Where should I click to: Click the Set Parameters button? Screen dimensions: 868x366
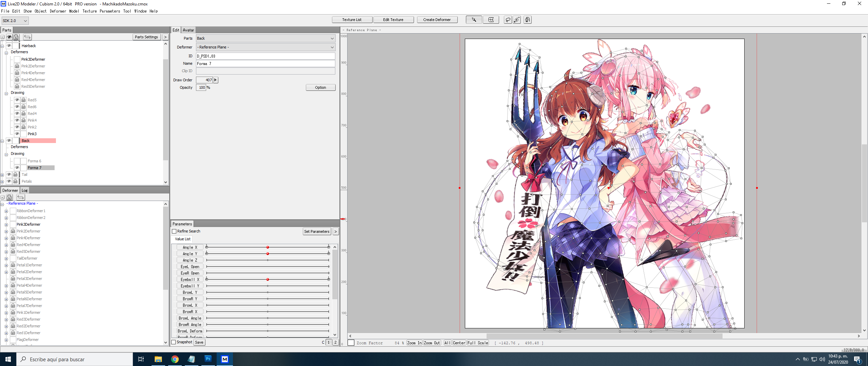click(316, 231)
